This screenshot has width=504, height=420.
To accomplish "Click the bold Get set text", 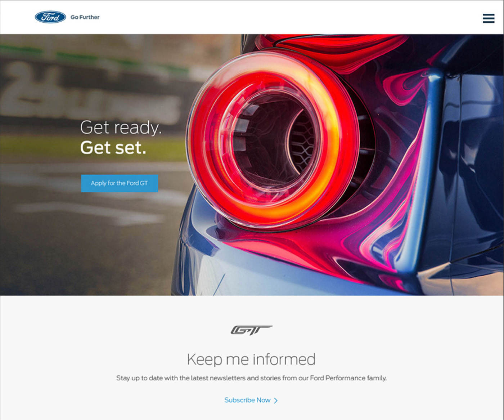I will point(113,148).
